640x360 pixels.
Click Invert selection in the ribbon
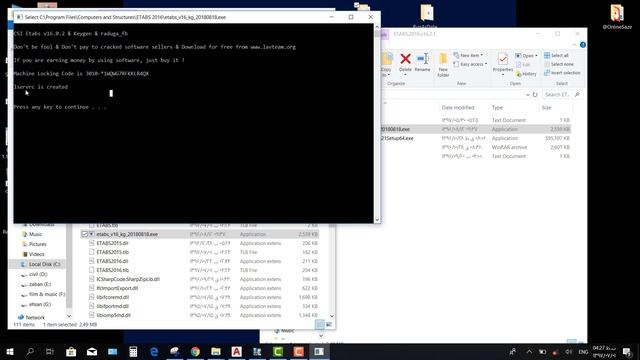point(562,73)
